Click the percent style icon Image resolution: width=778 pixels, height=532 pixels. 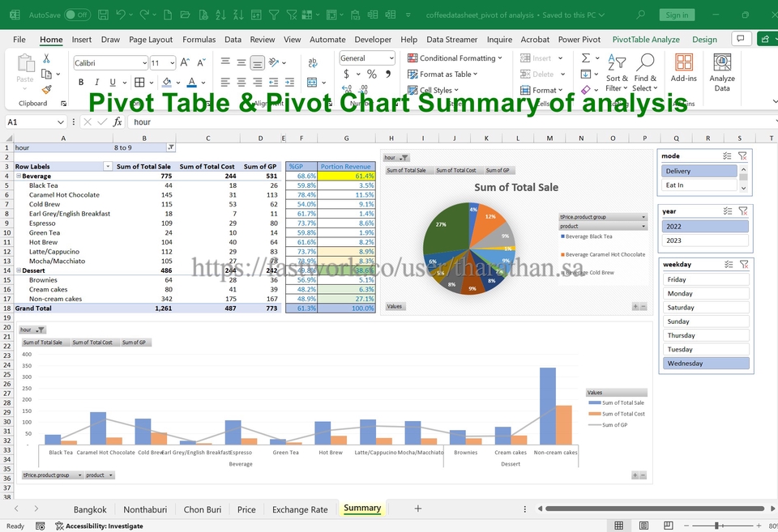click(x=371, y=74)
